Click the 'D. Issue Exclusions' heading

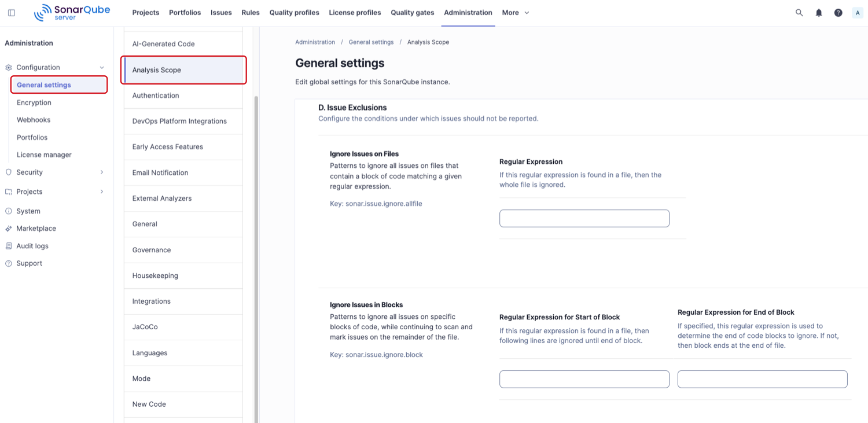pos(352,108)
